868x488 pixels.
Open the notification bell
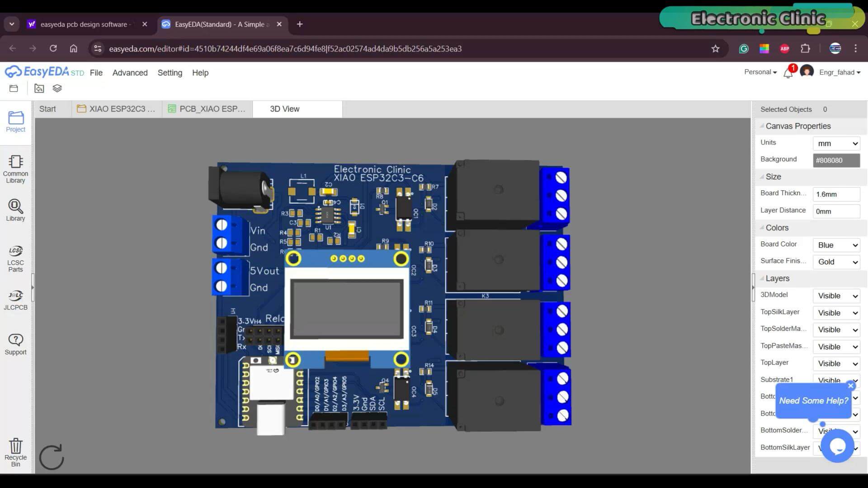(788, 73)
